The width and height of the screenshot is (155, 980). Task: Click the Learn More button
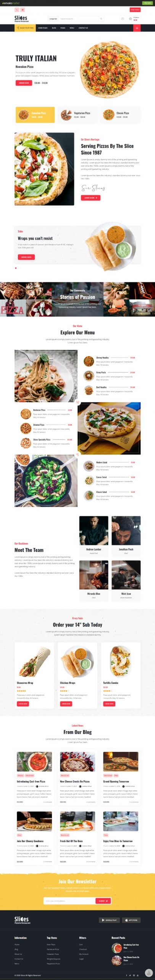90,198
